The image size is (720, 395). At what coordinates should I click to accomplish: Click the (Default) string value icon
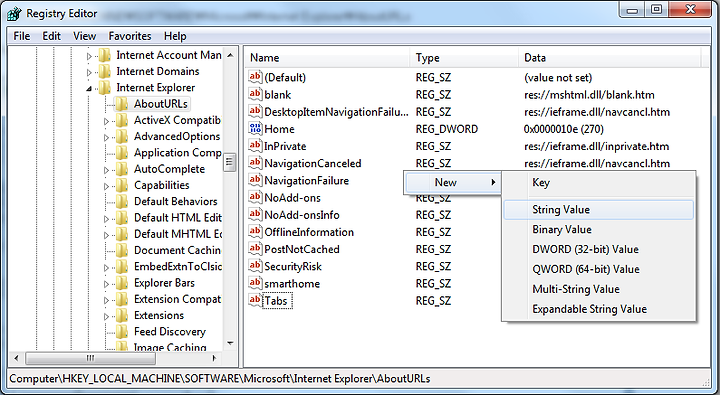coord(255,77)
